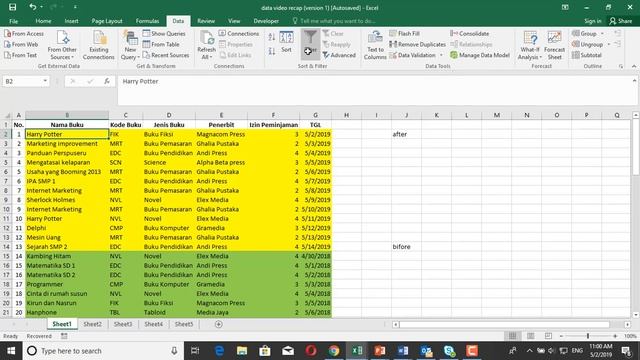Open Chrome from taskbar
Image resolution: width=640 pixels, height=360 pixels.
pos(334,351)
